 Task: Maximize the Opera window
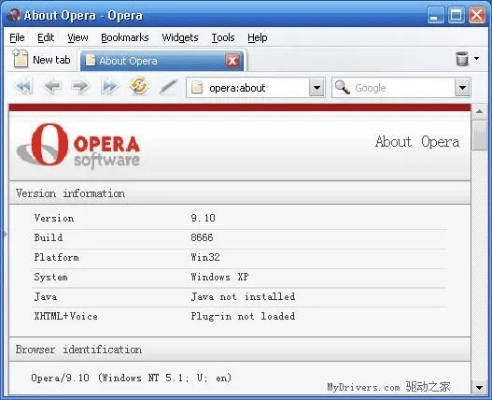coord(456,15)
